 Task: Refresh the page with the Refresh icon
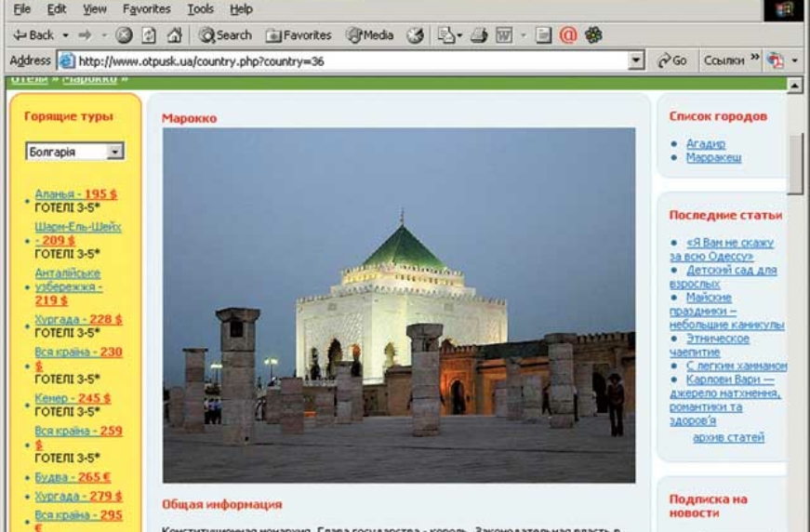coord(149,35)
